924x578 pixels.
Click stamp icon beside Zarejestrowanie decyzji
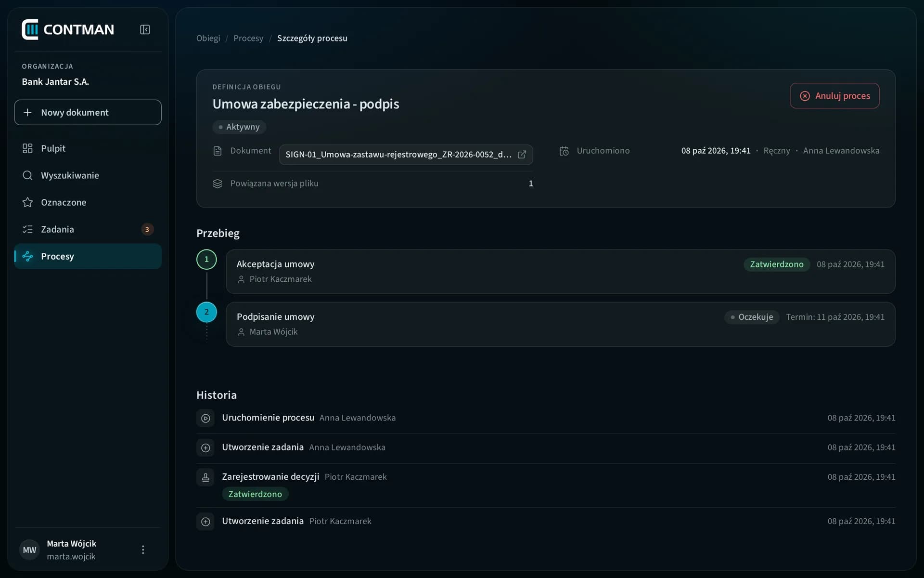point(205,477)
